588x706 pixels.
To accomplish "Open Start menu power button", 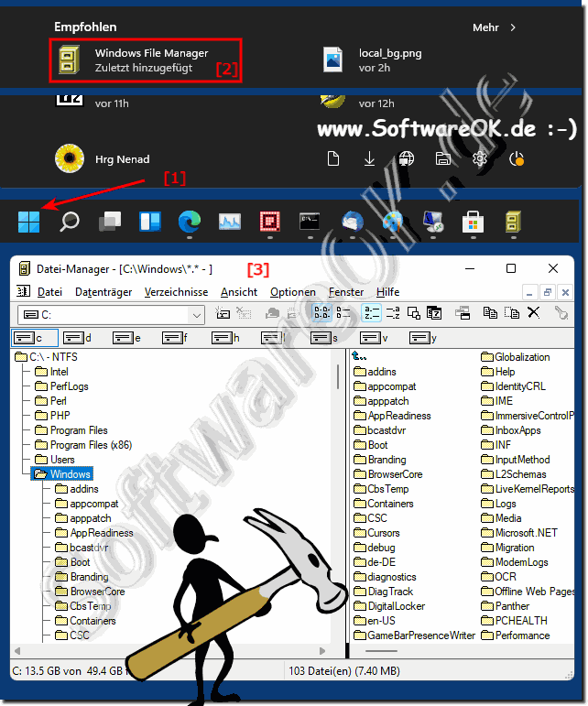I will pos(517,159).
